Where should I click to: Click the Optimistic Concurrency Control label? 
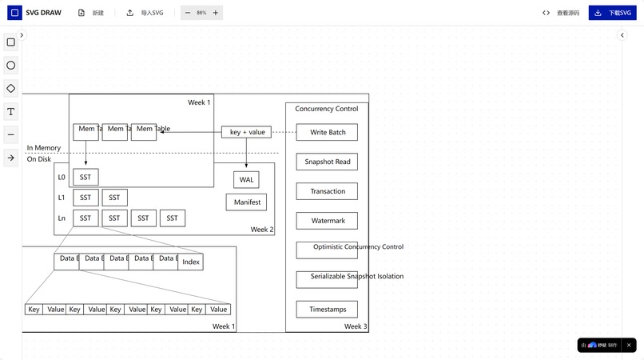358,246
